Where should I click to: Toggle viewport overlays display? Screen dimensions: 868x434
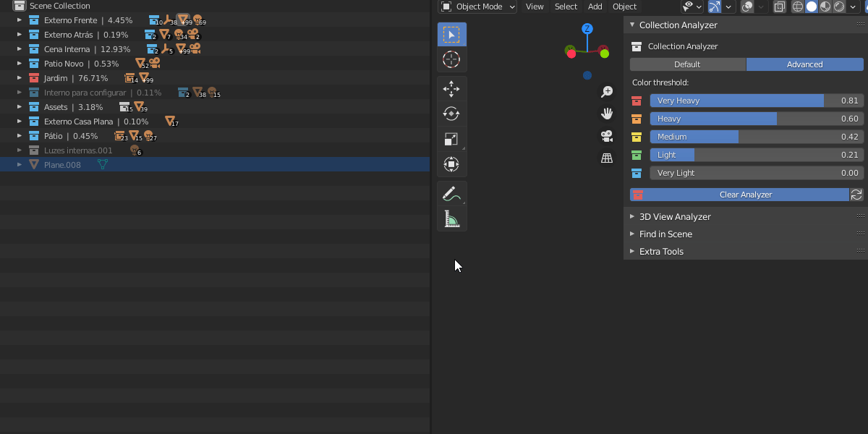pyautogui.click(x=747, y=7)
